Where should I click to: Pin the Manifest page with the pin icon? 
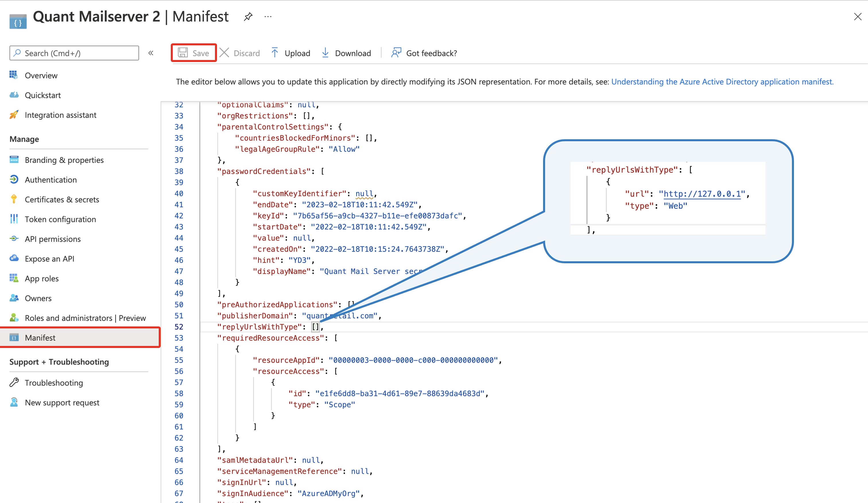point(248,17)
